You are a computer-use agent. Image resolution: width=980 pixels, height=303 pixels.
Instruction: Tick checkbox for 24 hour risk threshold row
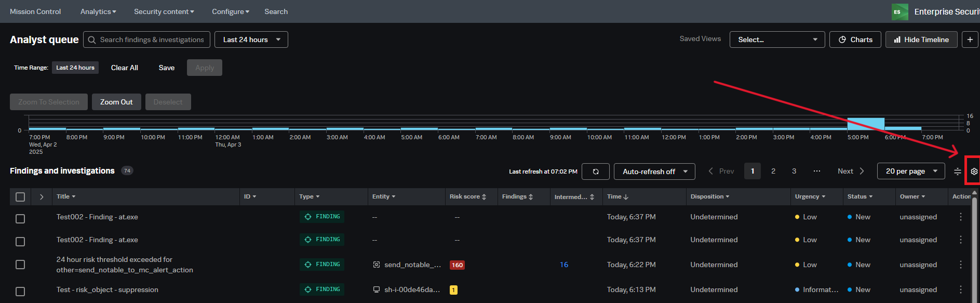(x=20, y=265)
